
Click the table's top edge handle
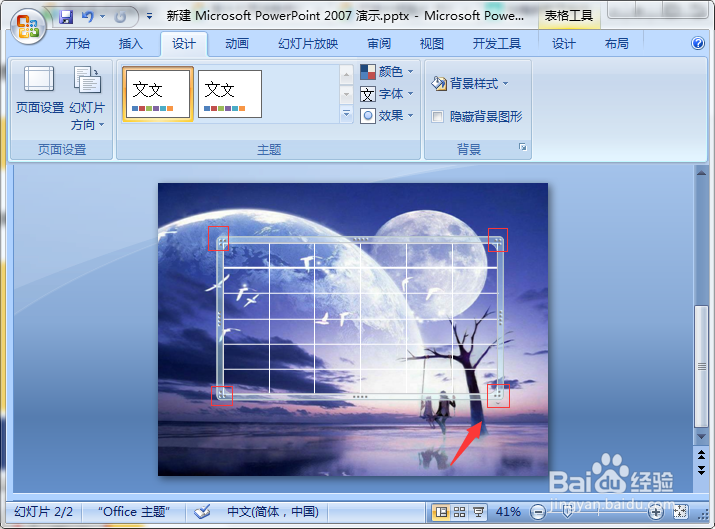360,239
